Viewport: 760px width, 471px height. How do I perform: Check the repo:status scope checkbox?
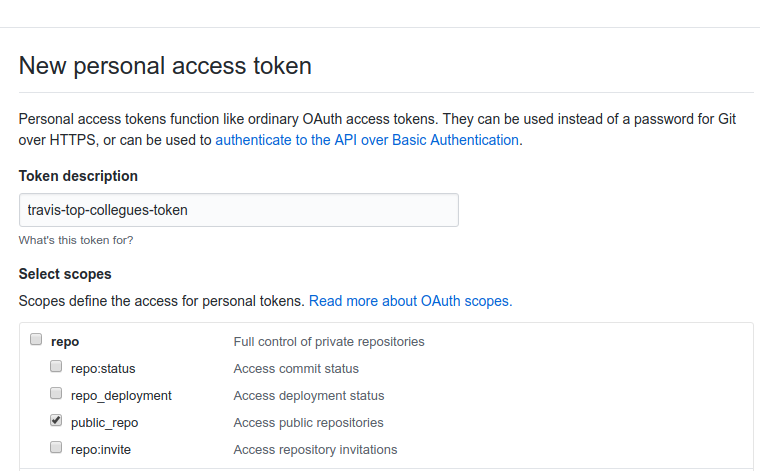(x=56, y=367)
